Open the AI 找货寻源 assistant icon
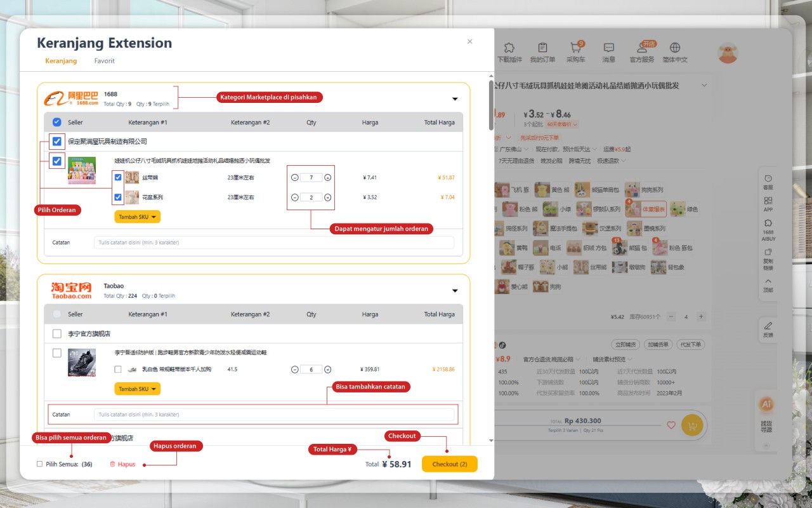This screenshot has height=508, width=812. [766, 404]
